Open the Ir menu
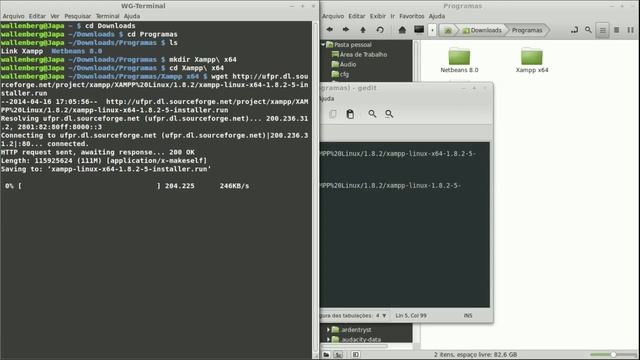The image size is (640, 360). click(393, 16)
